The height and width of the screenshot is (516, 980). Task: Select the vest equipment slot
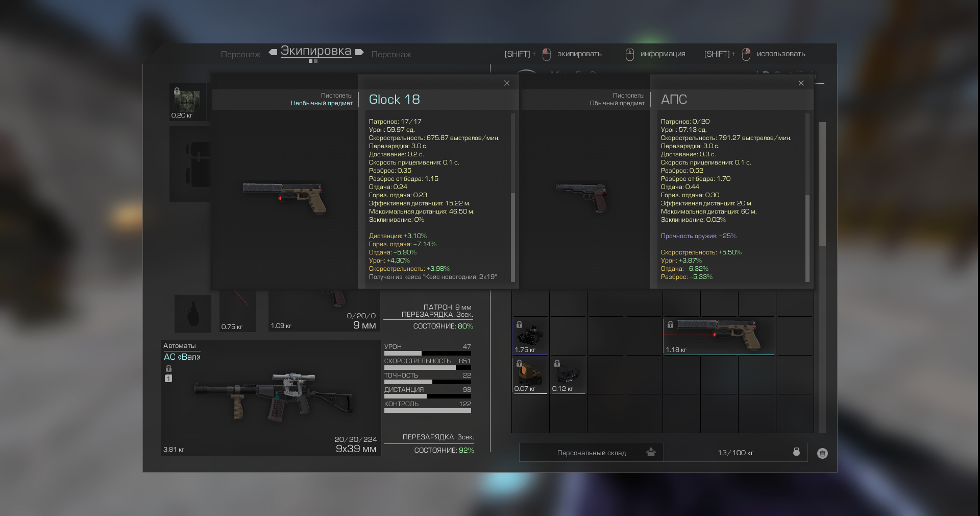coord(191,165)
